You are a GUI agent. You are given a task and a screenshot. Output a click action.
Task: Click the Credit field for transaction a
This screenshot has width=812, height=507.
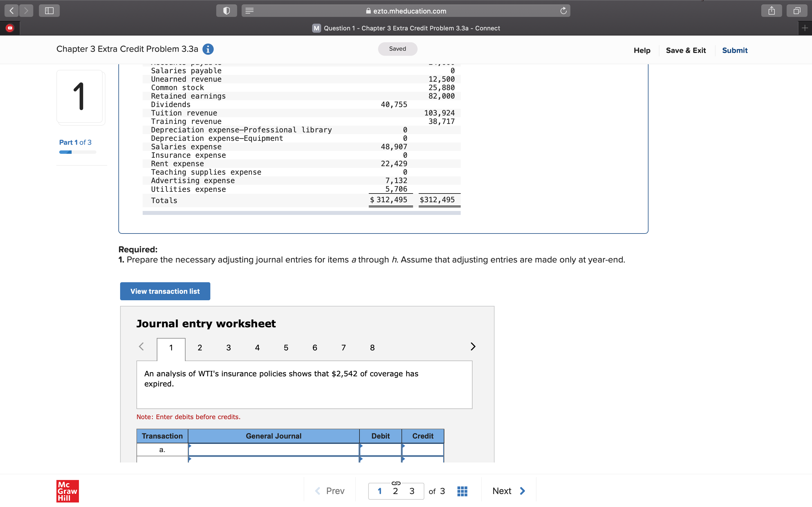point(423,450)
